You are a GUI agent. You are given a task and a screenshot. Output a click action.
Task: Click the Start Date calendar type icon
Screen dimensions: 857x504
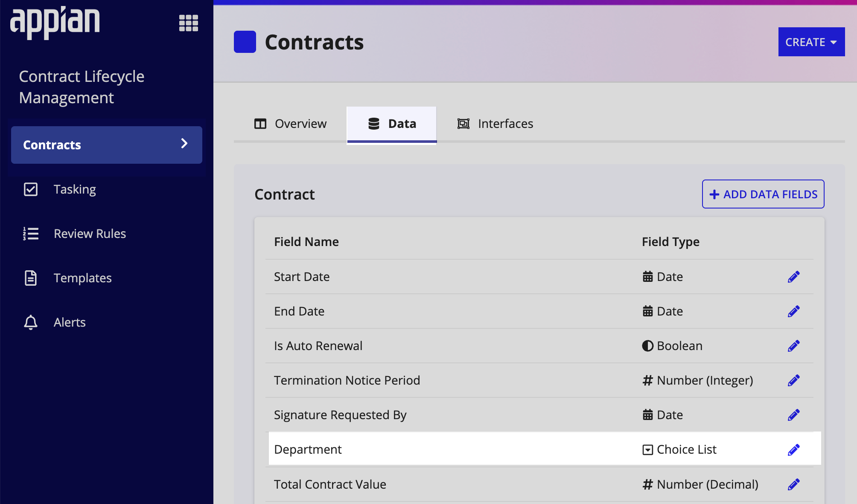pyautogui.click(x=648, y=277)
